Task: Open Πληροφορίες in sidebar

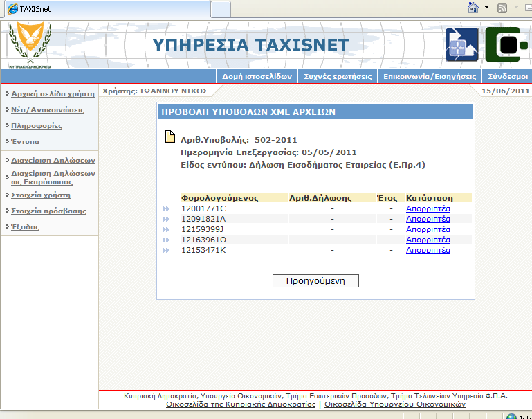Action: 37,126
